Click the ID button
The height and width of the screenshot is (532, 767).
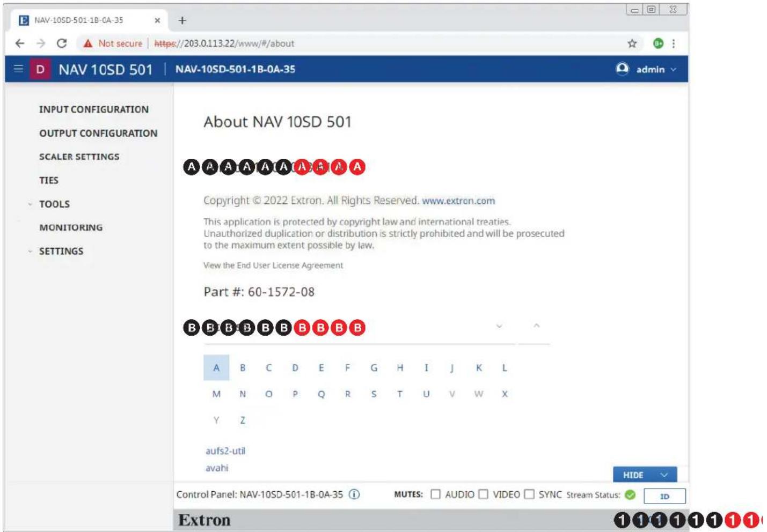click(x=664, y=496)
